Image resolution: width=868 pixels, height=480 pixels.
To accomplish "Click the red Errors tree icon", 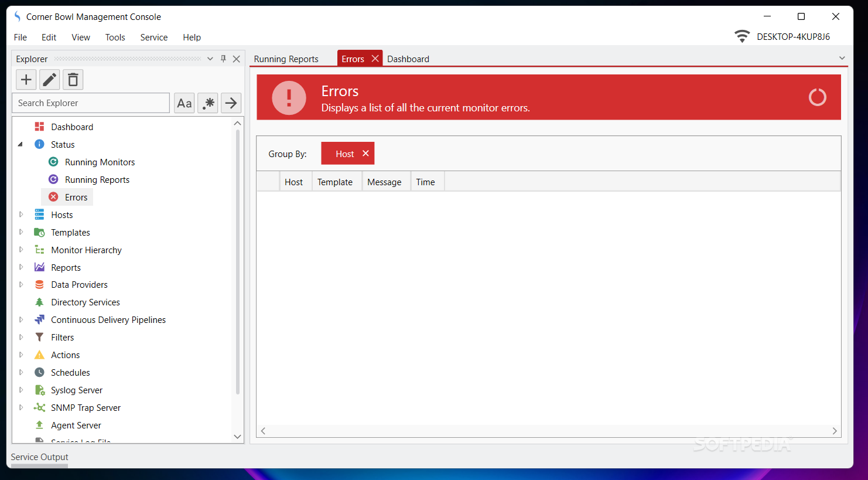I will click(x=53, y=197).
